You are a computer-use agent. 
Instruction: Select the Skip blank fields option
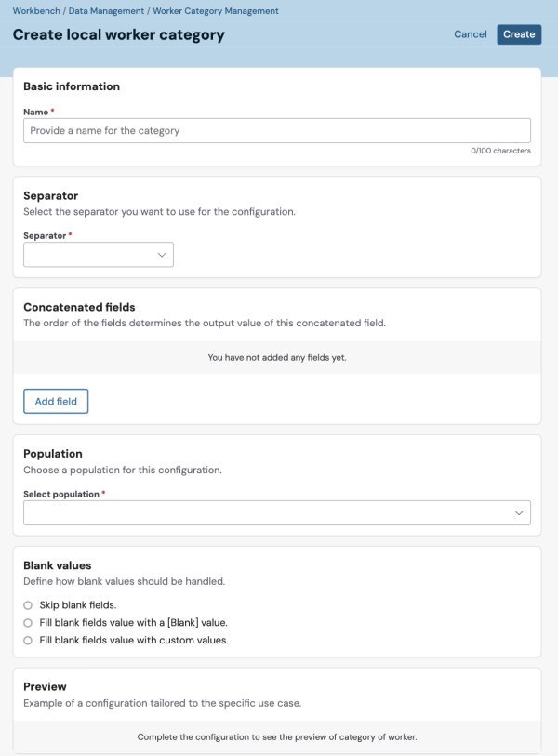[x=28, y=605]
